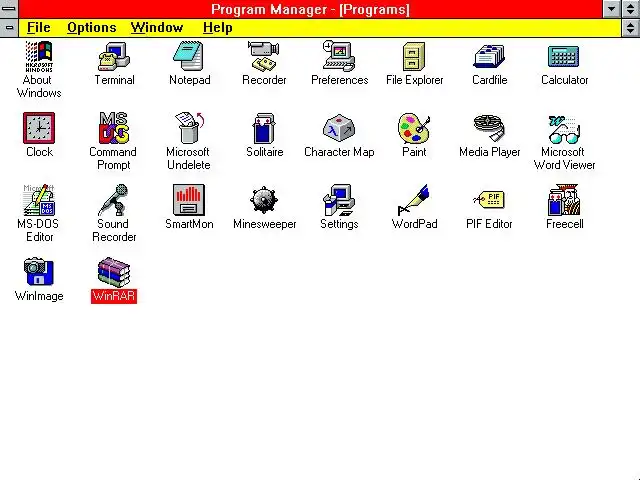Open the Paint palette icon
This screenshot has height=480, width=640.
[414, 128]
